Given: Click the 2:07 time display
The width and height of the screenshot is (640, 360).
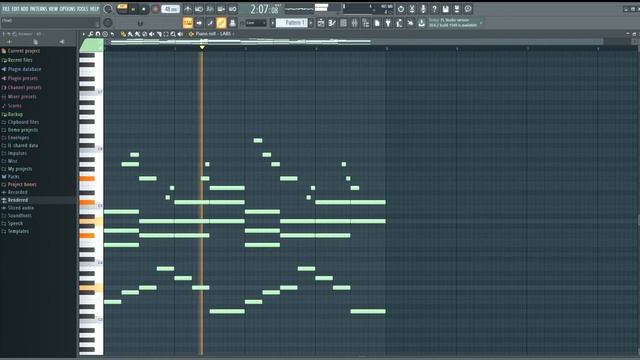Looking at the screenshot, I should point(264,9).
